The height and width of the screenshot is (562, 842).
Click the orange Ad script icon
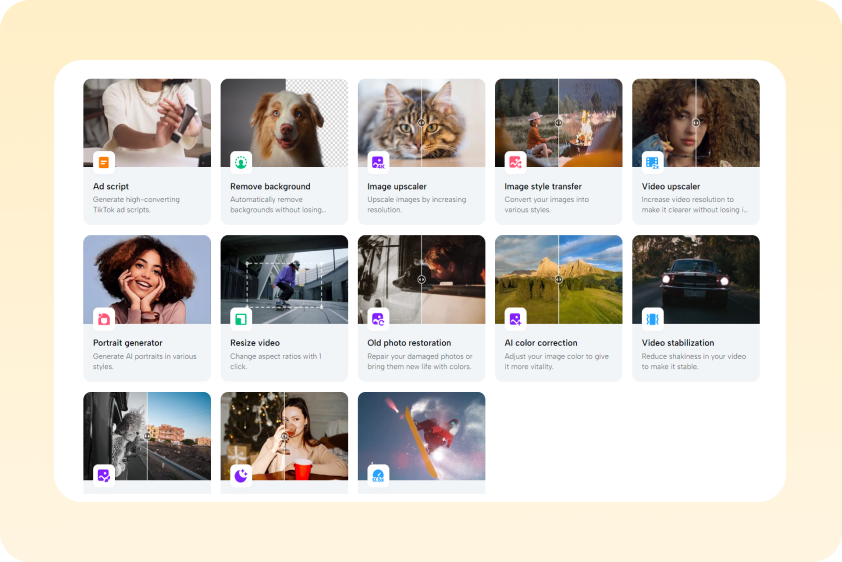click(x=104, y=162)
